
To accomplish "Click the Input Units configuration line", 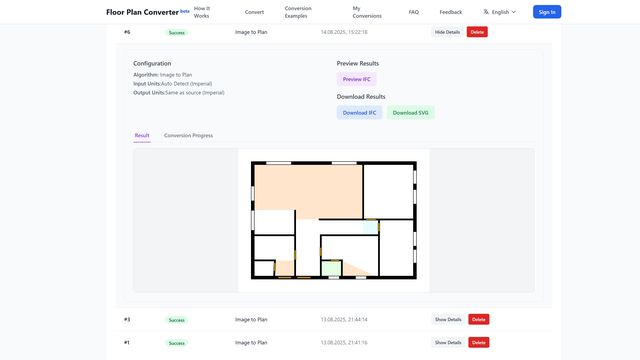I will tap(173, 84).
